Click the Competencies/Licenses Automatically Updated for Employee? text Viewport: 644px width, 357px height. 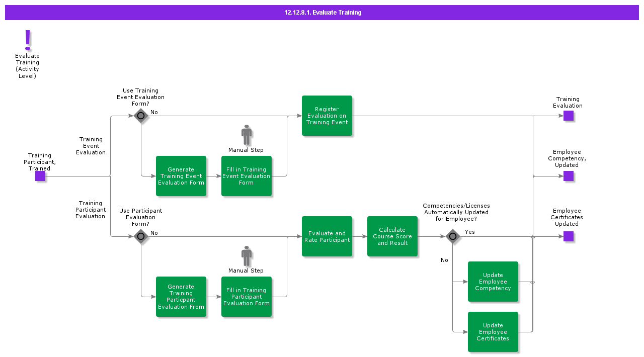coord(456,212)
